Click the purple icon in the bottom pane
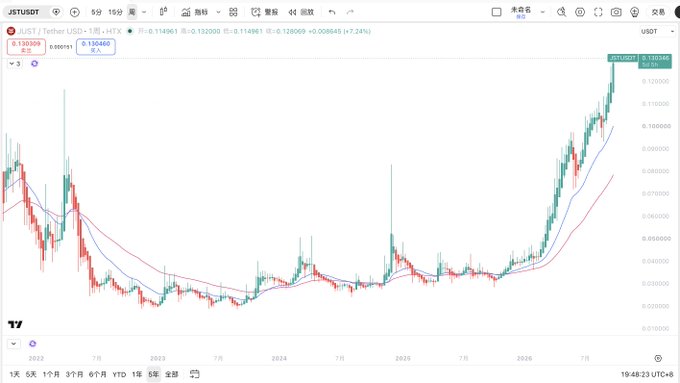This screenshot has width=680, height=383. pos(33,344)
